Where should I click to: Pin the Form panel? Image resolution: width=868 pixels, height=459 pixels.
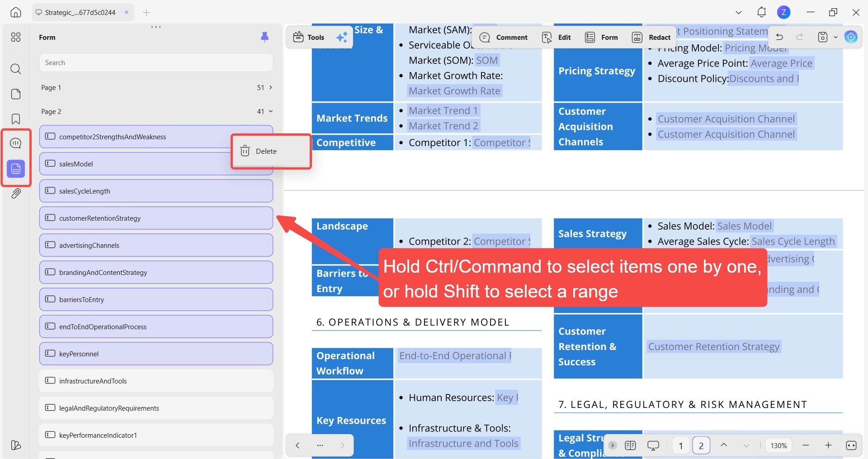(x=265, y=37)
